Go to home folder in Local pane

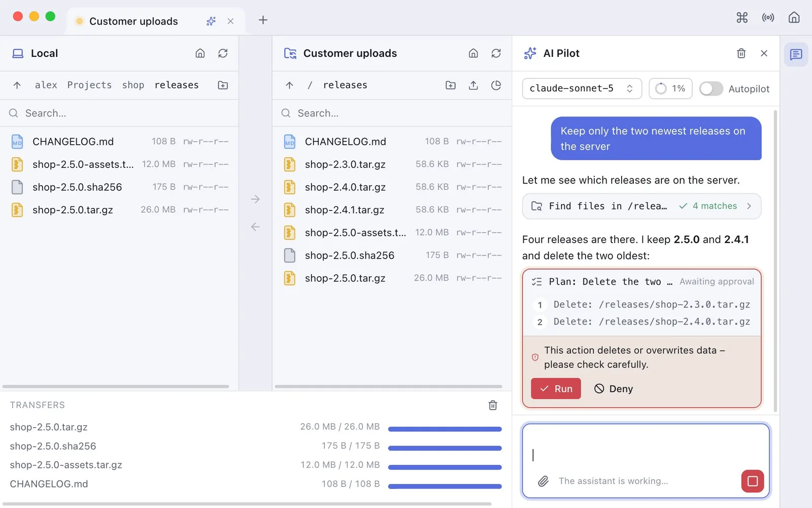(200, 53)
